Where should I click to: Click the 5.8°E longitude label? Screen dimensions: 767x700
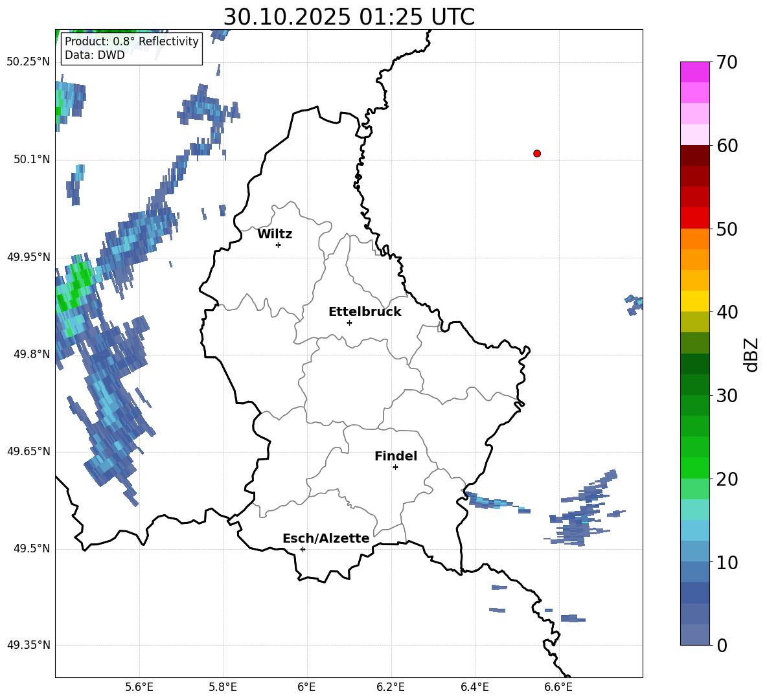point(223,687)
